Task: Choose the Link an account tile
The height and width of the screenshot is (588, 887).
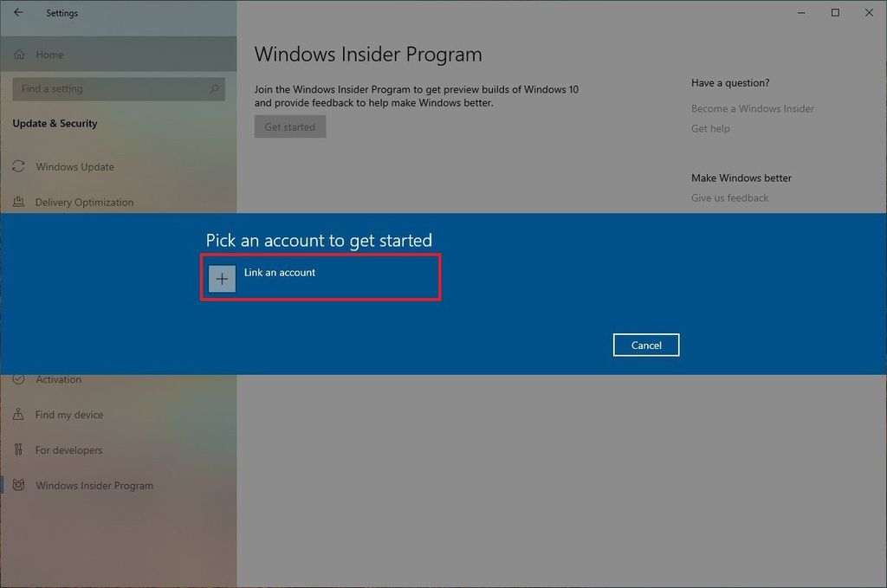Action: point(320,277)
